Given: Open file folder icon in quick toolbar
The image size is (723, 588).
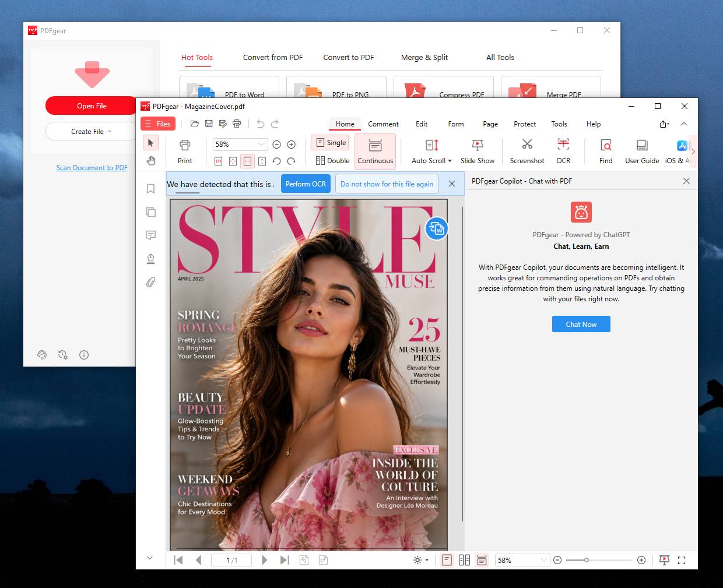Looking at the screenshot, I should click(x=195, y=124).
